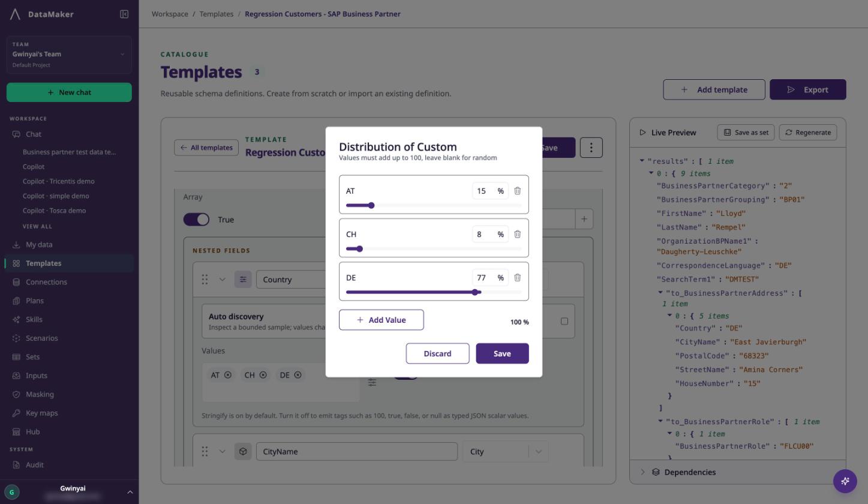Go to Plans page
This screenshot has height=504, width=868.
[69, 301]
